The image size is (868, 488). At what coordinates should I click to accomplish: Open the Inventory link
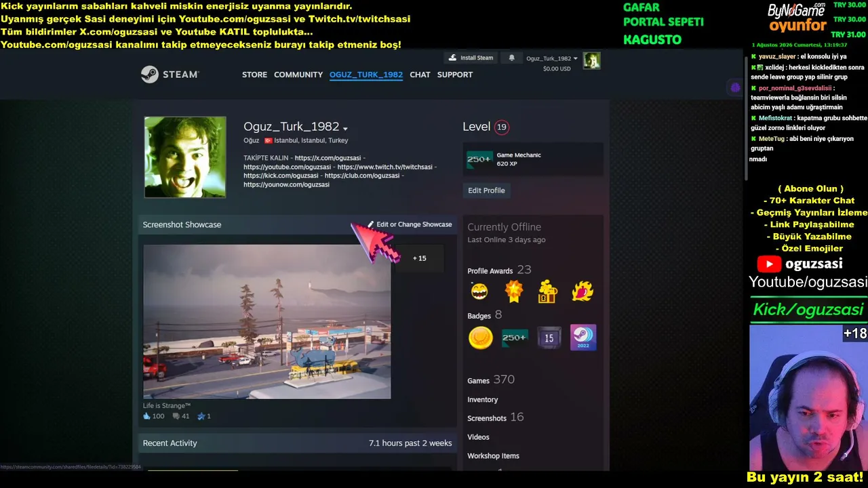(482, 400)
